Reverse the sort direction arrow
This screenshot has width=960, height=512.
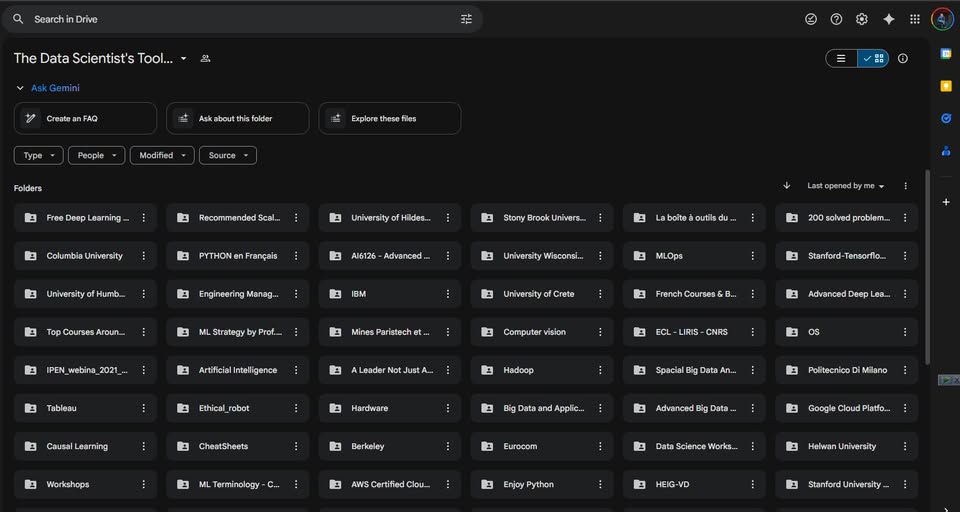point(787,186)
